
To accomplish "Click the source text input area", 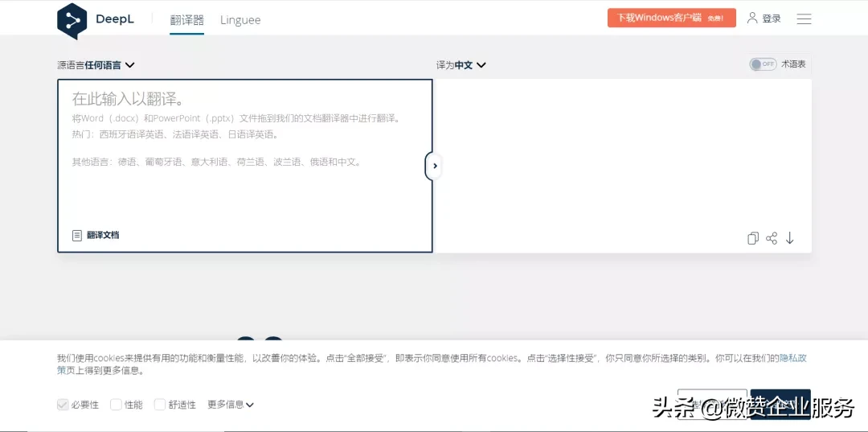I will tap(244, 166).
